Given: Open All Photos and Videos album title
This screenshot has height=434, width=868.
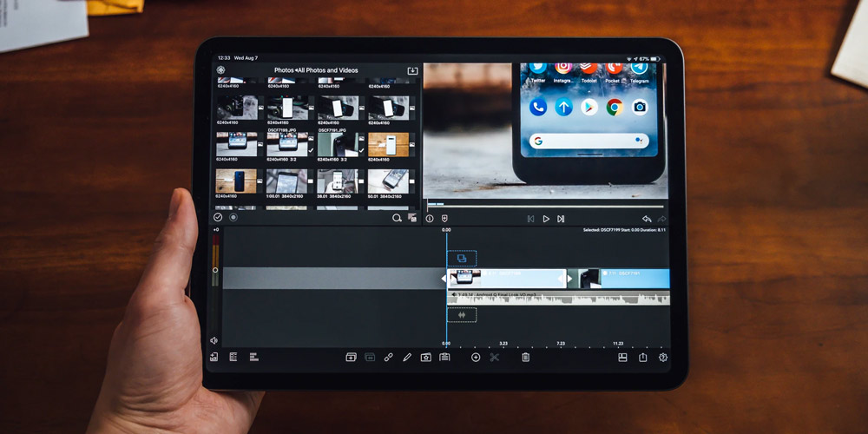Looking at the screenshot, I should 328,70.
